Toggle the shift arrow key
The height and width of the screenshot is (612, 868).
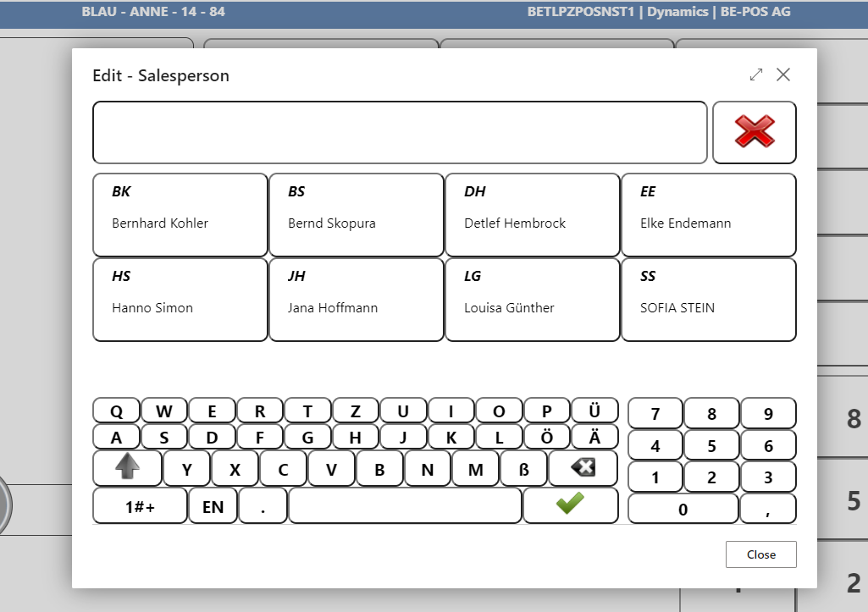coord(127,468)
